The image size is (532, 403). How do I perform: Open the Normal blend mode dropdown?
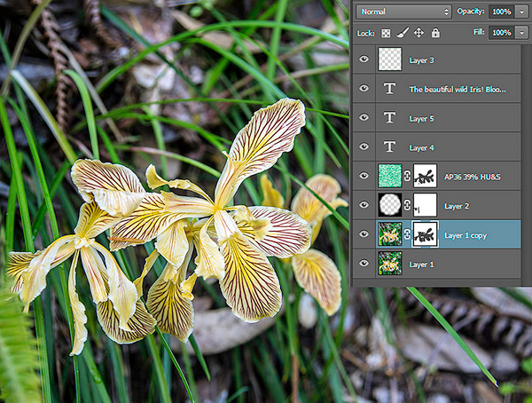pos(403,12)
